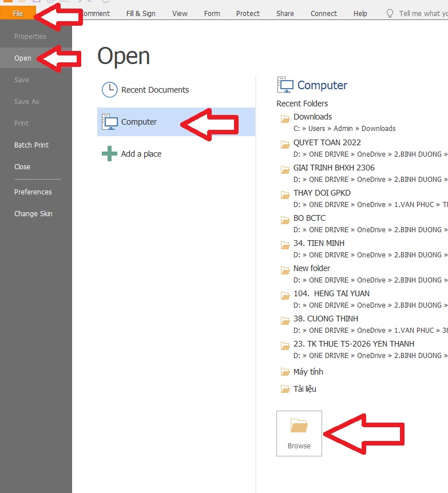Focus the Tell me what you want field

click(x=423, y=14)
